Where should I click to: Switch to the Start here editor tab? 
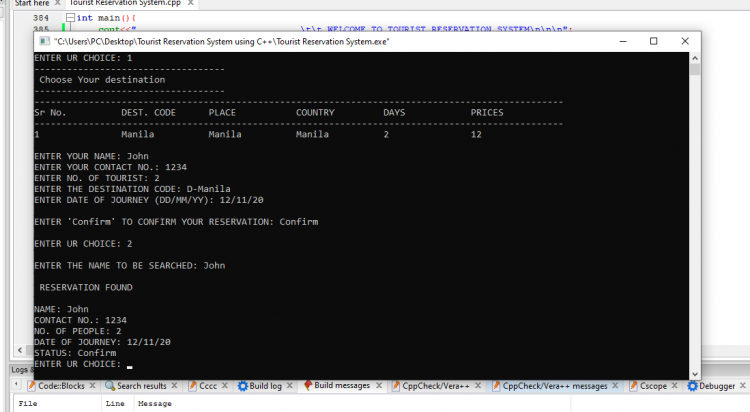pyautogui.click(x=32, y=3)
